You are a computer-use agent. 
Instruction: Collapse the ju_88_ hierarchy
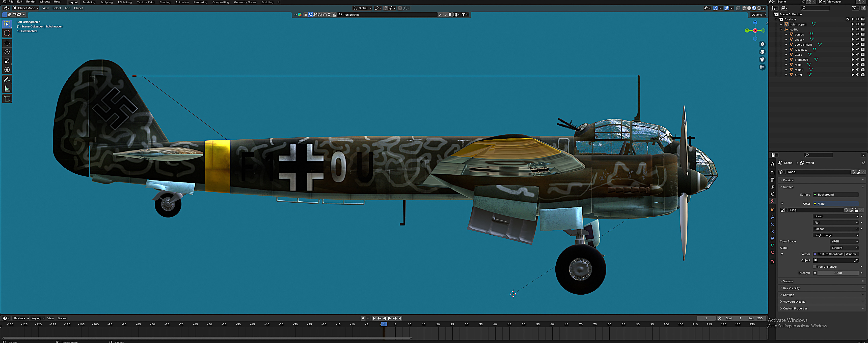point(781,29)
